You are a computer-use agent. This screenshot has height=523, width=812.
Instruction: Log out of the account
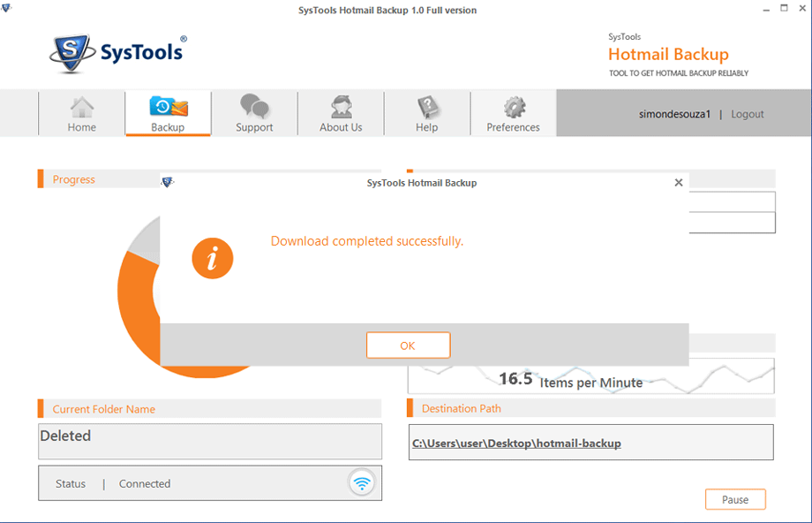(748, 114)
